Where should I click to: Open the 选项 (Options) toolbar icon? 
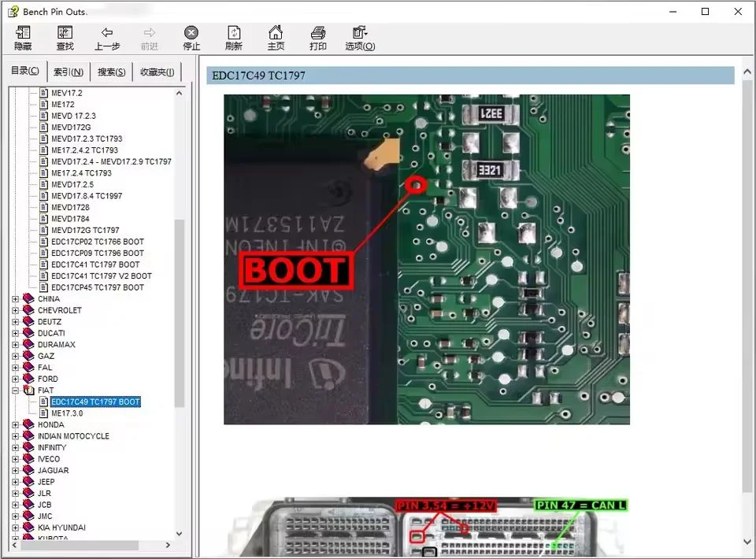[x=359, y=37]
